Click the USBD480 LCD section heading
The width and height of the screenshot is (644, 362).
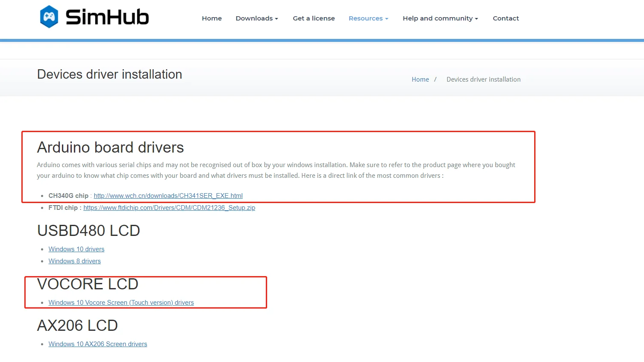pos(88,231)
